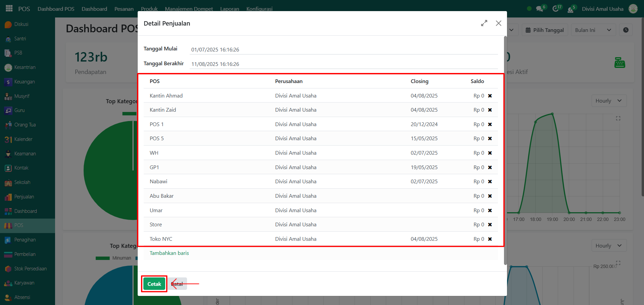Expand the upper Hourly dropdown
The image size is (644, 305).
click(608, 101)
